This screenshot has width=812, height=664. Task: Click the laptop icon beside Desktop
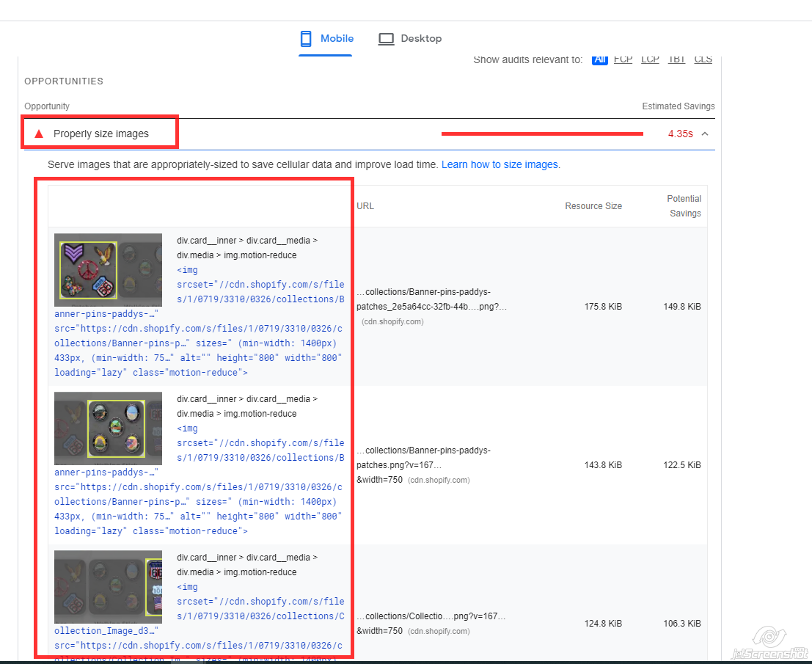(386, 39)
